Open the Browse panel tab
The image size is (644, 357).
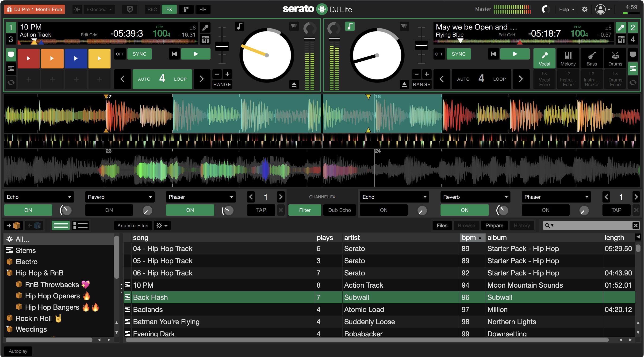[466, 226]
